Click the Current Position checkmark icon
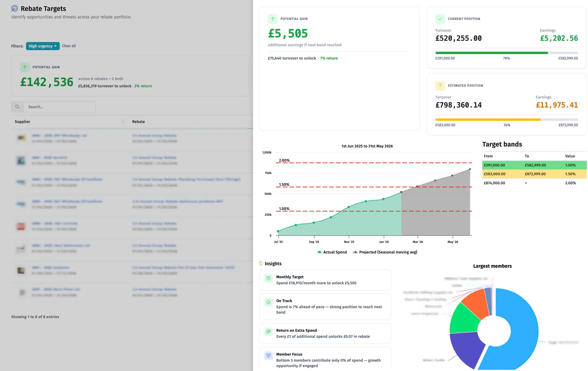Image resolution: width=588 pixels, height=371 pixels. (440, 19)
